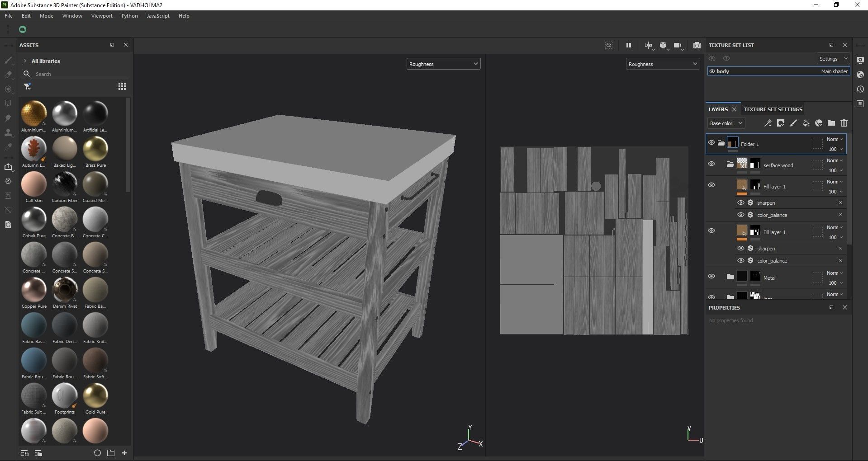
Task: Switch to the Texture Set Settings tab
Action: click(773, 109)
